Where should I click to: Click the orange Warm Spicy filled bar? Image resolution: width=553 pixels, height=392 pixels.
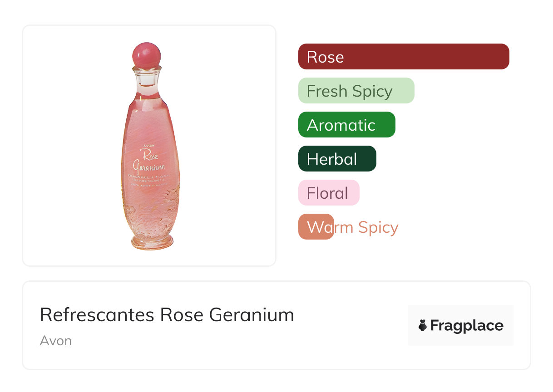pos(316,227)
